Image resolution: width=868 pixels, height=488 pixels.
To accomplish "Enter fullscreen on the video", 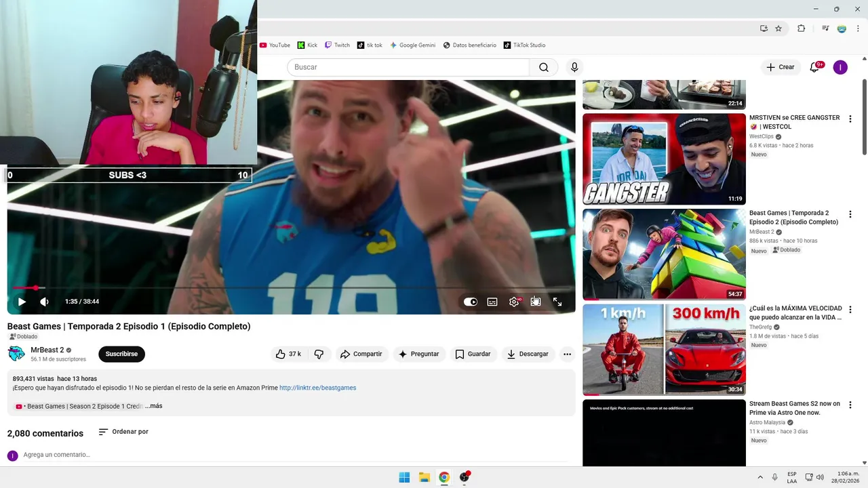I will pyautogui.click(x=557, y=302).
